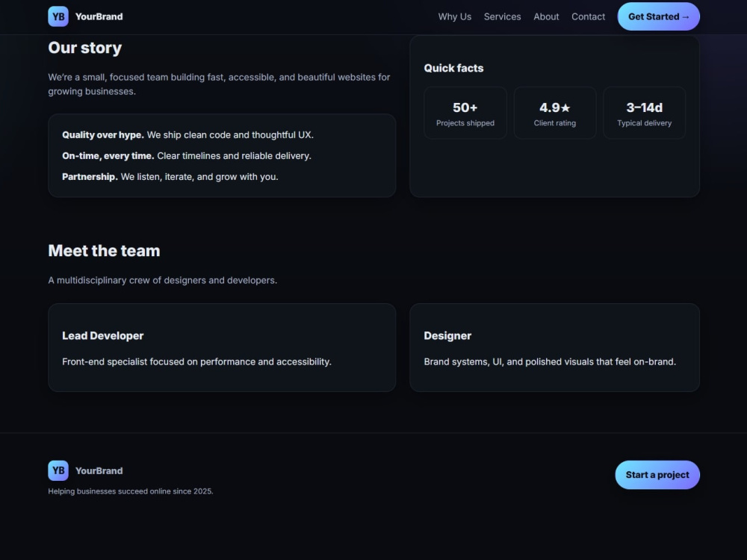Image resolution: width=747 pixels, height=560 pixels.
Task: Click the YB logo icon in header
Action: coord(58,16)
